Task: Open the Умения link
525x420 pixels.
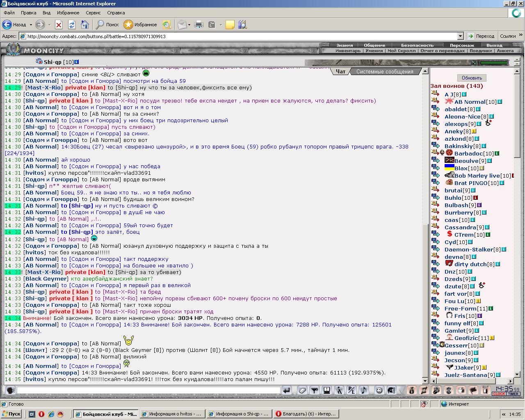Action: click(x=374, y=51)
